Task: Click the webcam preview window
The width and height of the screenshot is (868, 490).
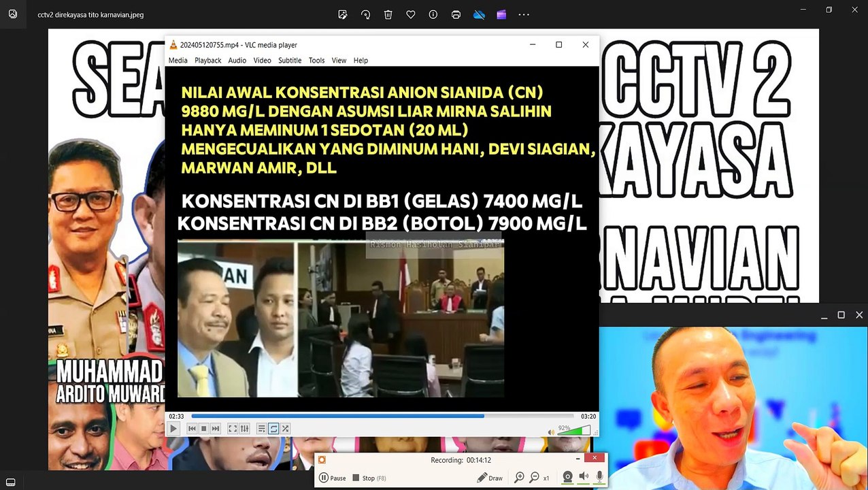Action: click(x=733, y=408)
